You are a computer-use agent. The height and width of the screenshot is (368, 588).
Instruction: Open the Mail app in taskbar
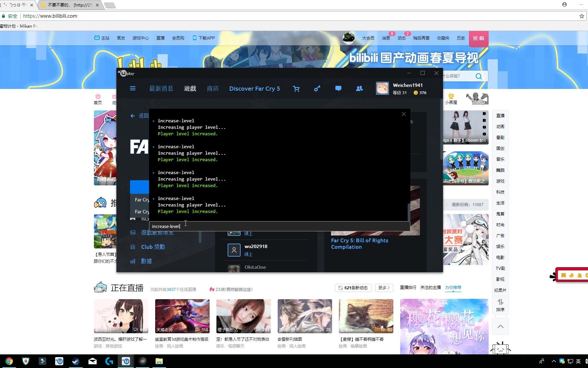click(x=92, y=361)
